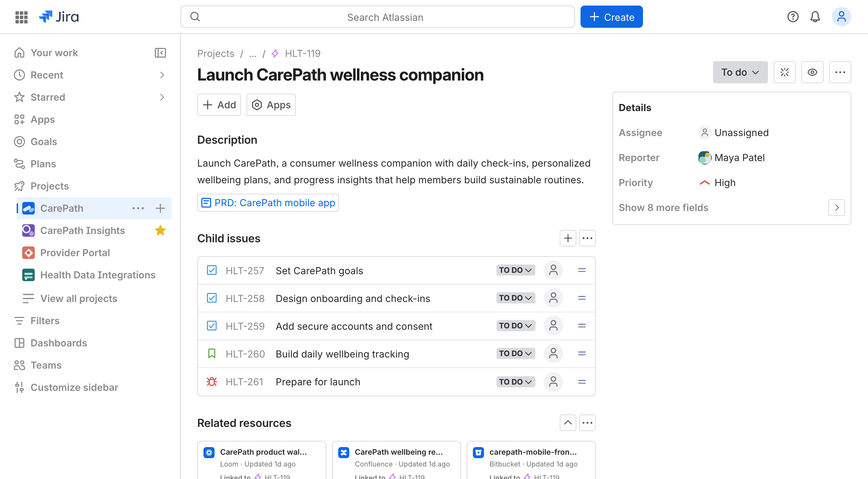Expand the Recent menu chevron
The height and width of the screenshot is (479, 868).
coord(162,75)
